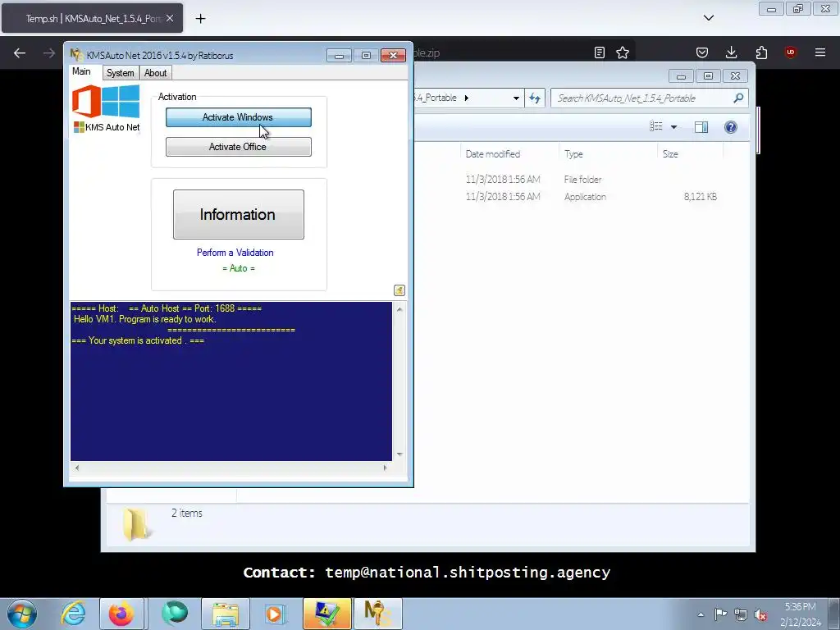Click the Explorer change view icon
The height and width of the screenshot is (630, 840).
(x=656, y=126)
